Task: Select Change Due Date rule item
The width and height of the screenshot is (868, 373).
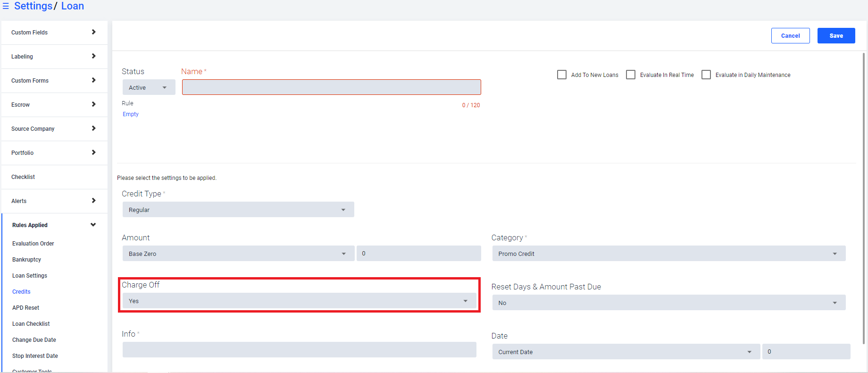Action: pyautogui.click(x=34, y=340)
